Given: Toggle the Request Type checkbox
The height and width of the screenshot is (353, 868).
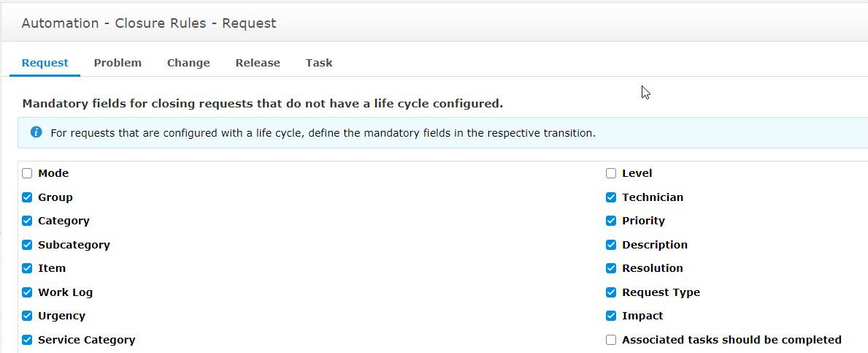Looking at the screenshot, I should [x=611, y=292].
